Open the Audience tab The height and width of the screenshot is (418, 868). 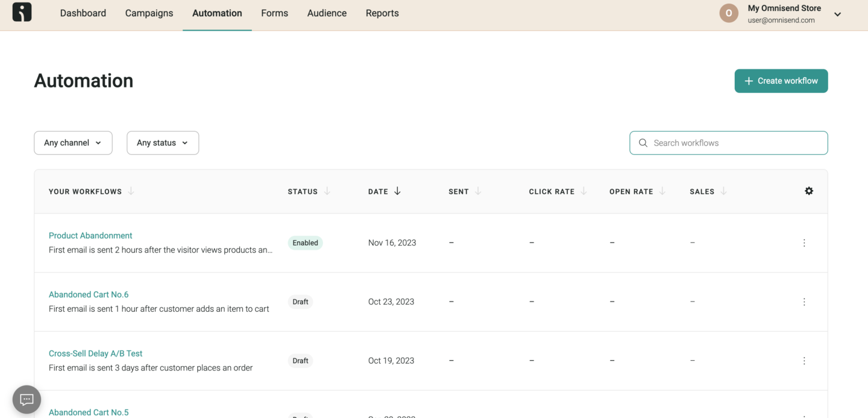click(327, 13)
